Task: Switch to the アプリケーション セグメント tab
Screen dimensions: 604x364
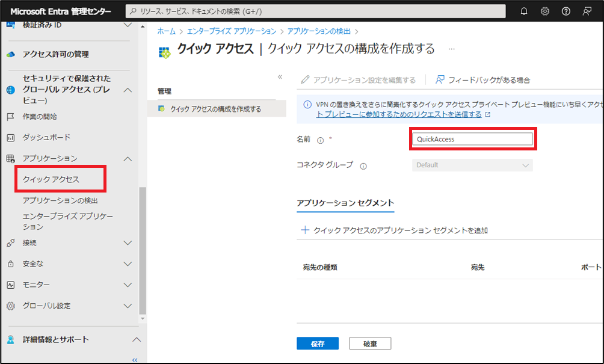Action: click(345, 203)
